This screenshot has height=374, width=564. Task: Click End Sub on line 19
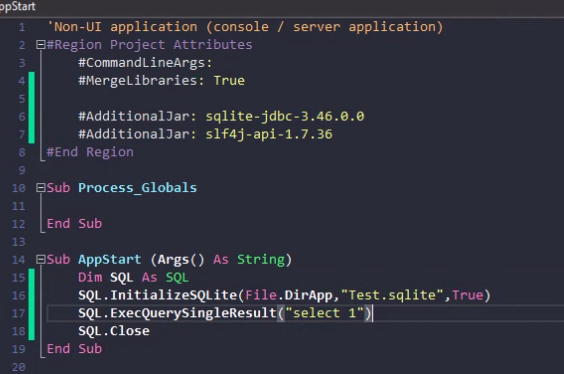[74, 349]
